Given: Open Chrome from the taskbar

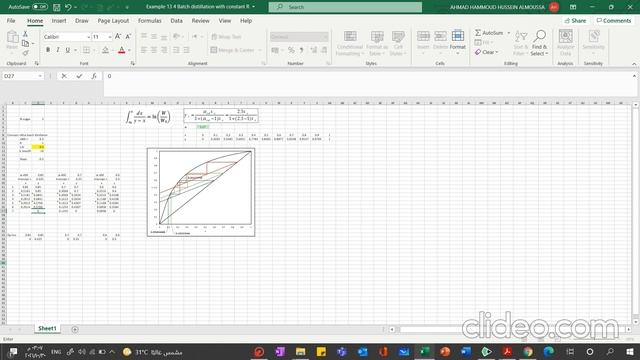Looking at the screenshot, I should (x=528, y=351).
